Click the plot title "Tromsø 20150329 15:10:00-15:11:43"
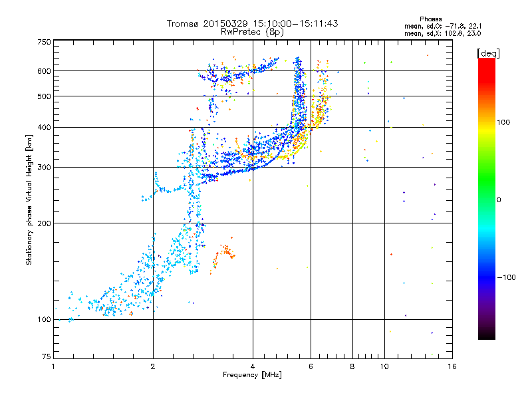The height and width of the screenshot is (399, 532). 252,23
